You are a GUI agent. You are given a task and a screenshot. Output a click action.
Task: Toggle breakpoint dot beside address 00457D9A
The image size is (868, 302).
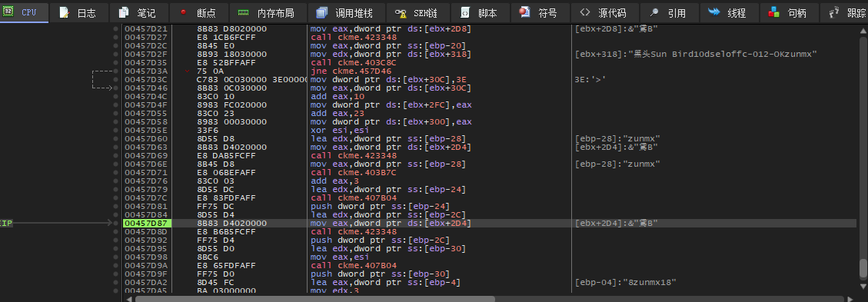click(115, 265)
